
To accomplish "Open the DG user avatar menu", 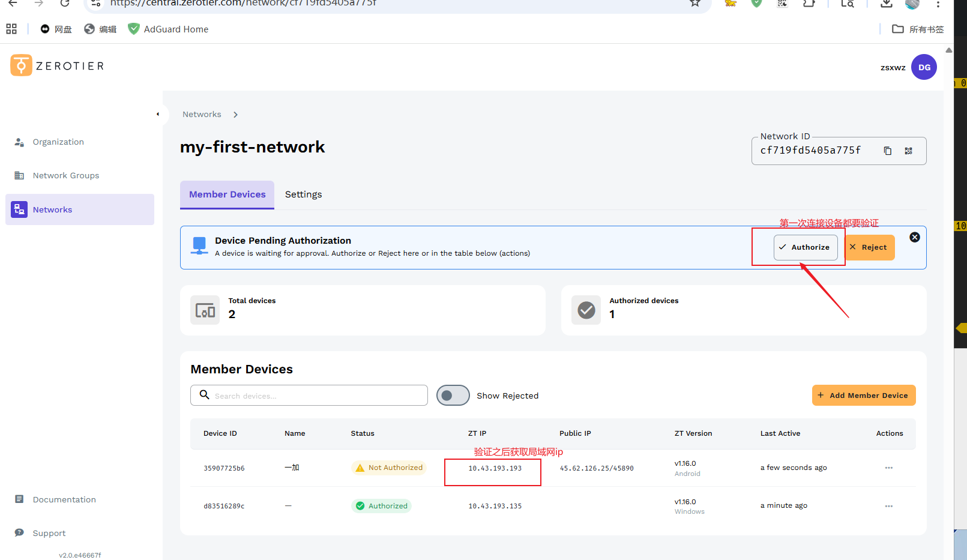I will coord(924,67).
